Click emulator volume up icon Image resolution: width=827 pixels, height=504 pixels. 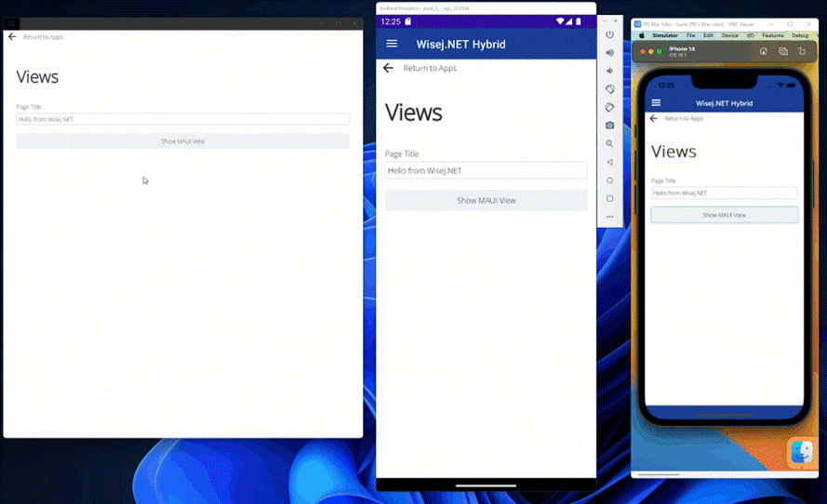[609, 53]
